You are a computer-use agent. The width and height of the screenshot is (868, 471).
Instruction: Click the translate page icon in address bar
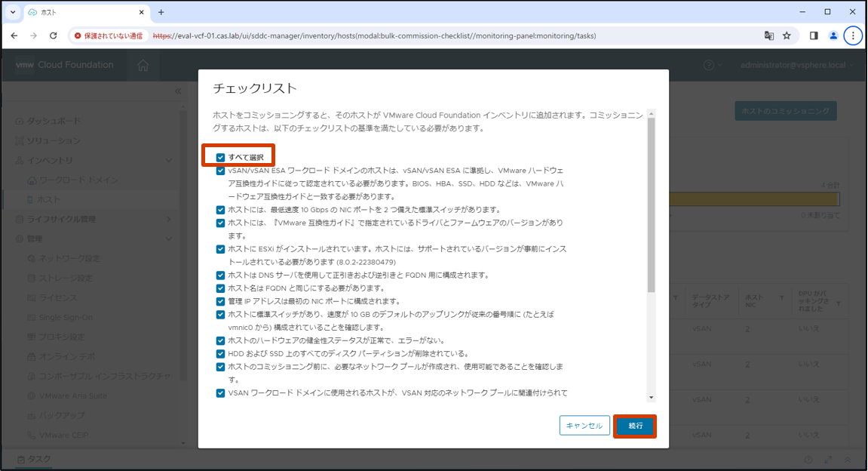(x=769, y=35)
